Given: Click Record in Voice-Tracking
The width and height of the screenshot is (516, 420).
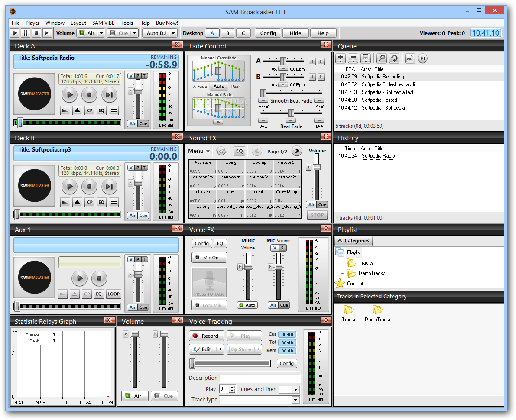Looking at the screenshot, I should pos(206,336).
